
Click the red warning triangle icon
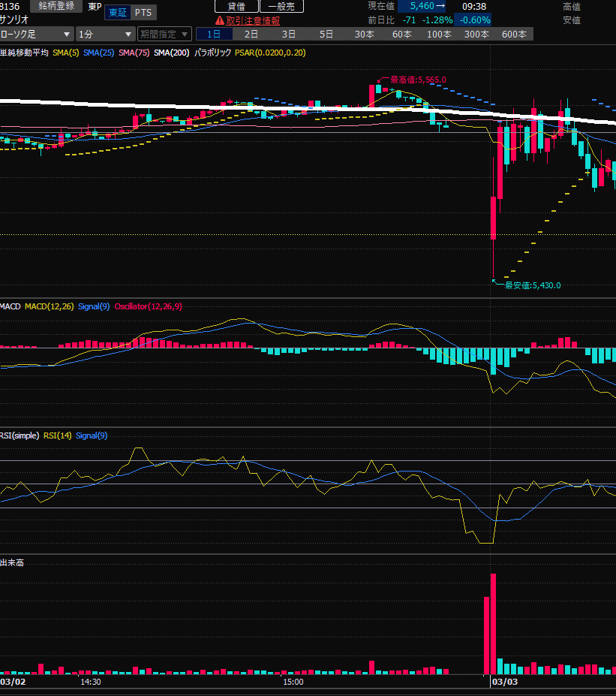tap(219, 21)
